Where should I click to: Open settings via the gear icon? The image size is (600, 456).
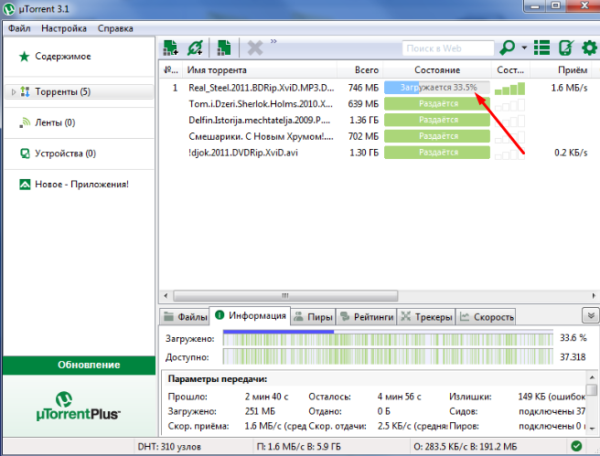tap(589, 48)
